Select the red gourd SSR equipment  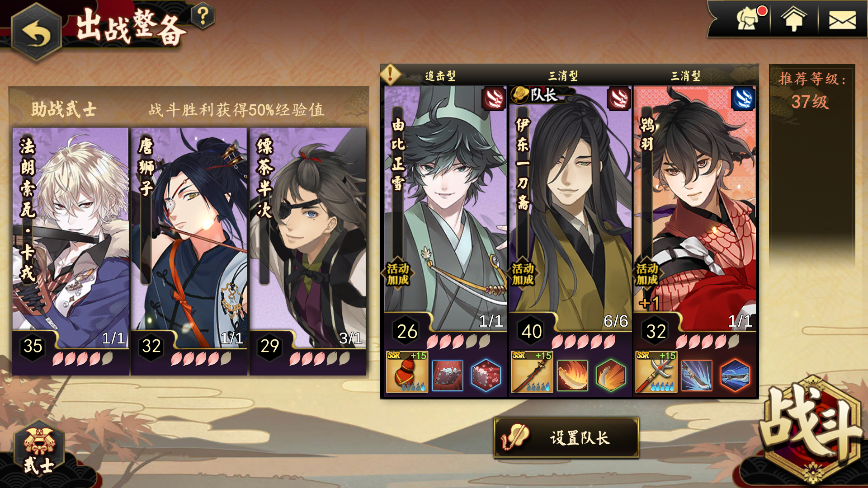pyautogui.click(x=407, y=372)
